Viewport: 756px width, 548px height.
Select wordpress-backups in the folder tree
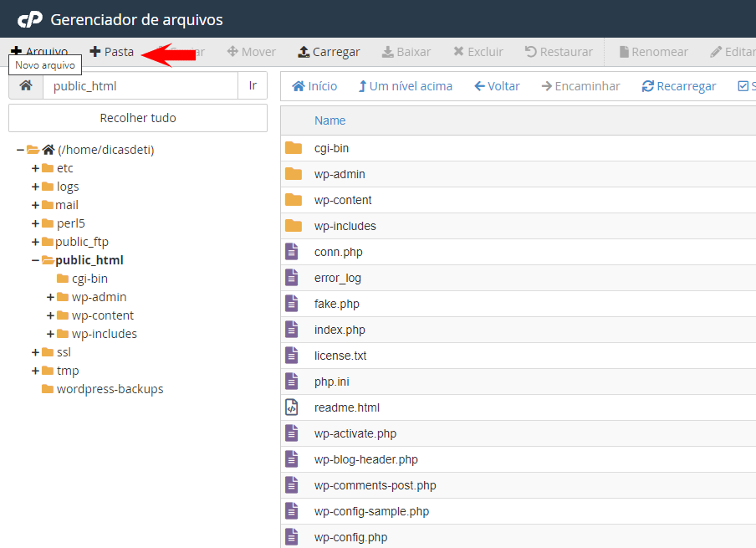(x=110, y=389)
